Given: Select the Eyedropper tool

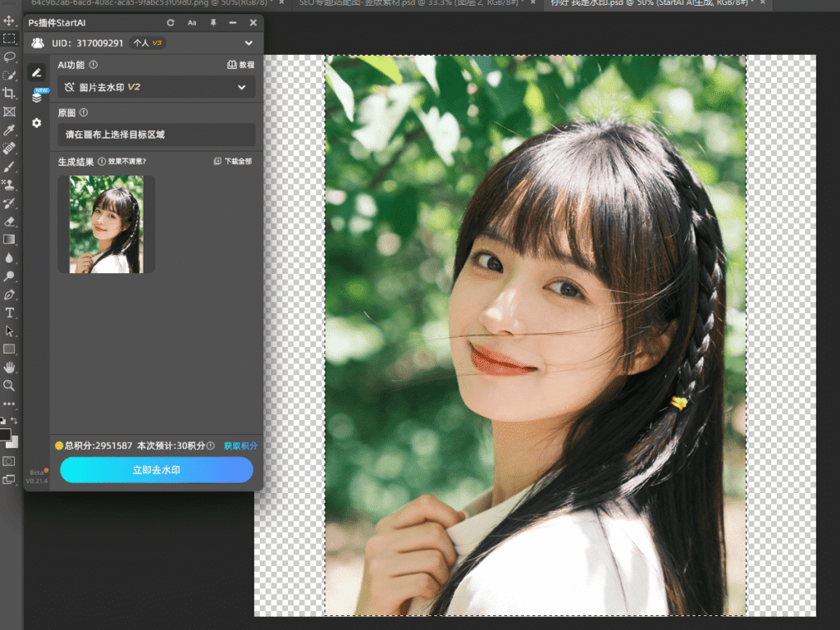Looking at the screenshot, I should point(10,130).
